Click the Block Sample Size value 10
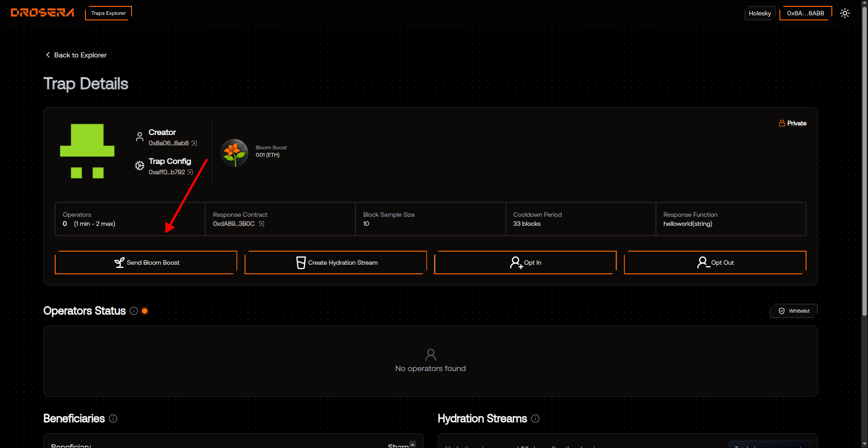Image resolution: width=868 pixels, height=448 pixels. point(366,224)
